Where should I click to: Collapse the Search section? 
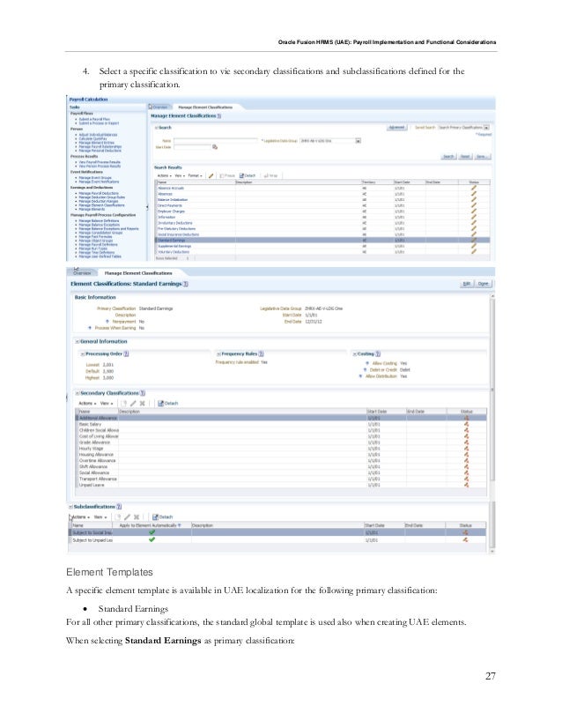pos(157,127)
